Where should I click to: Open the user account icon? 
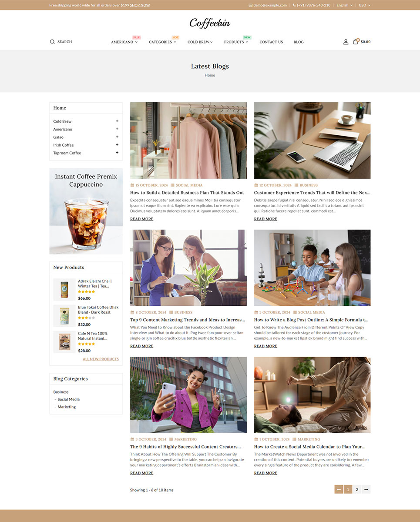pyautogui.click(x=346, y=42)
